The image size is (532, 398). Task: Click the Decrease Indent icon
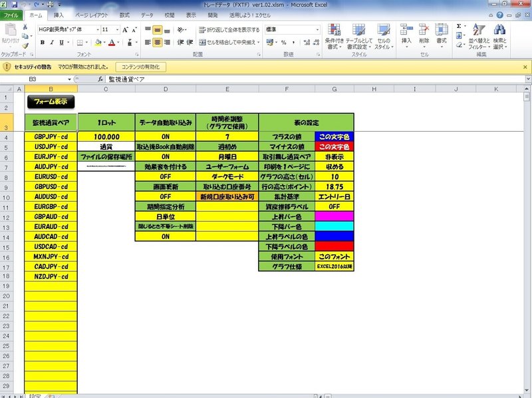pos(180,43)
